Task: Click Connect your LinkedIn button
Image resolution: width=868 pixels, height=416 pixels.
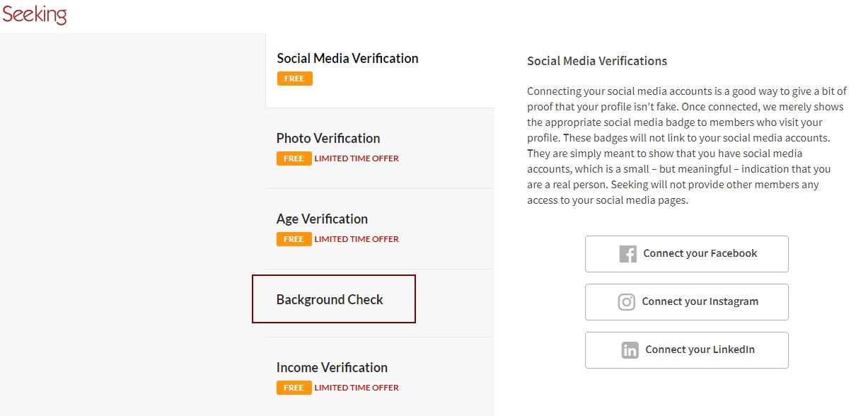Action: tap(686, 350)
